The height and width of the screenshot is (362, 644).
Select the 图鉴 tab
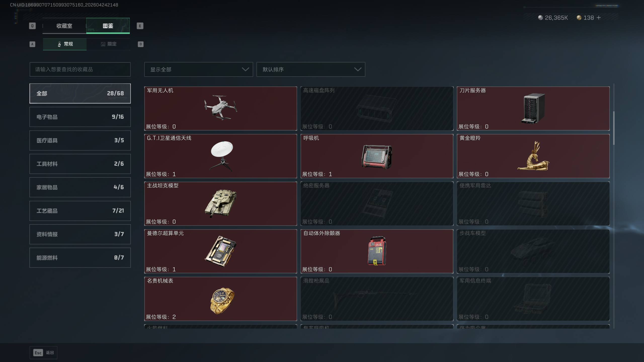108,26
